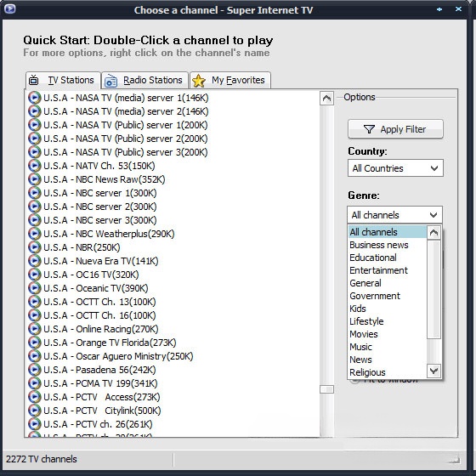Select Movies in the genre dropdown list
The image size is (476, 476).
point(364,334)
